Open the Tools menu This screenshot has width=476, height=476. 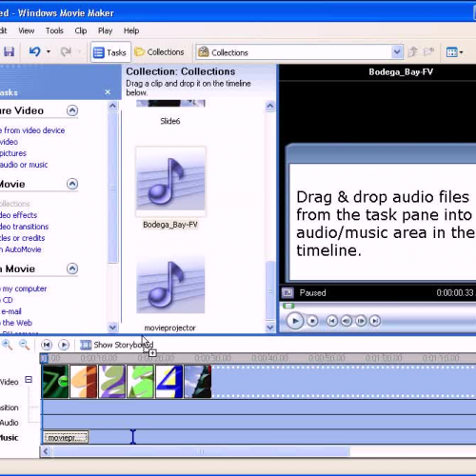pyautogui.click(x=54, y=30)
